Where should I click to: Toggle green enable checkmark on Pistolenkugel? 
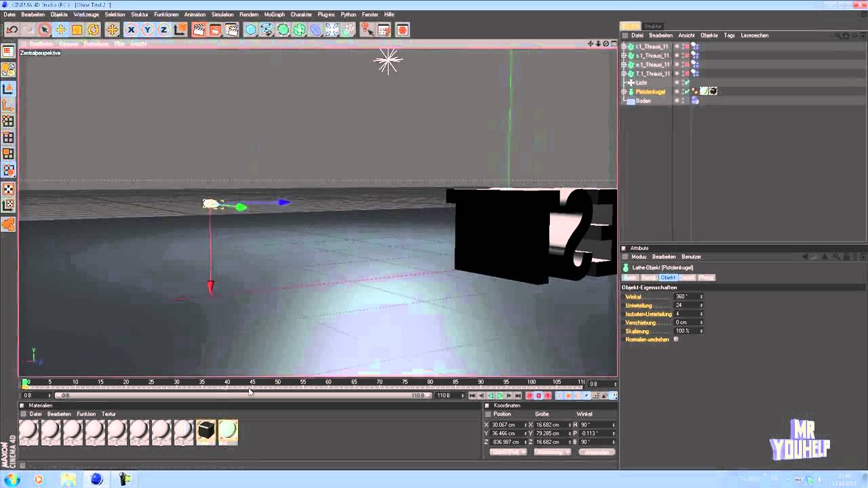click(x=687, y=91)
